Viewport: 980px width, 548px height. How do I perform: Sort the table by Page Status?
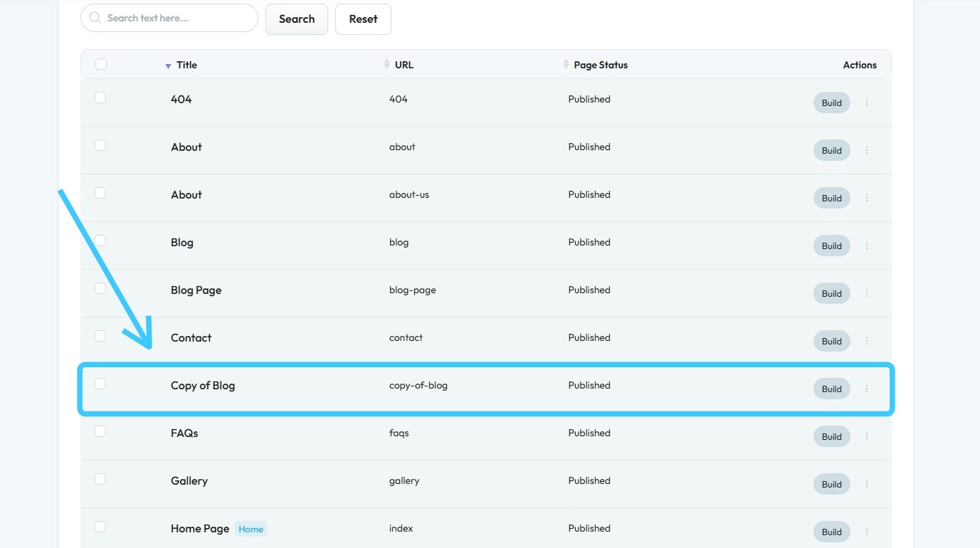click(567, 65)
